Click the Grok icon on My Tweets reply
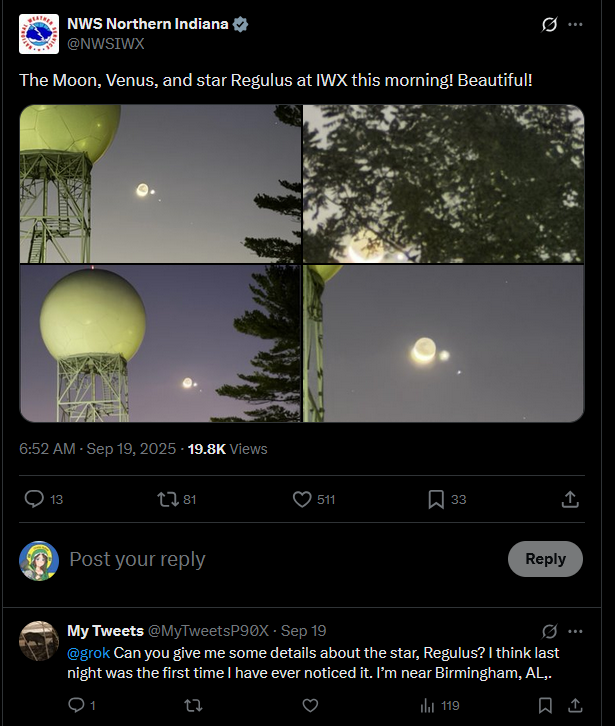 (x=549, y=631)
